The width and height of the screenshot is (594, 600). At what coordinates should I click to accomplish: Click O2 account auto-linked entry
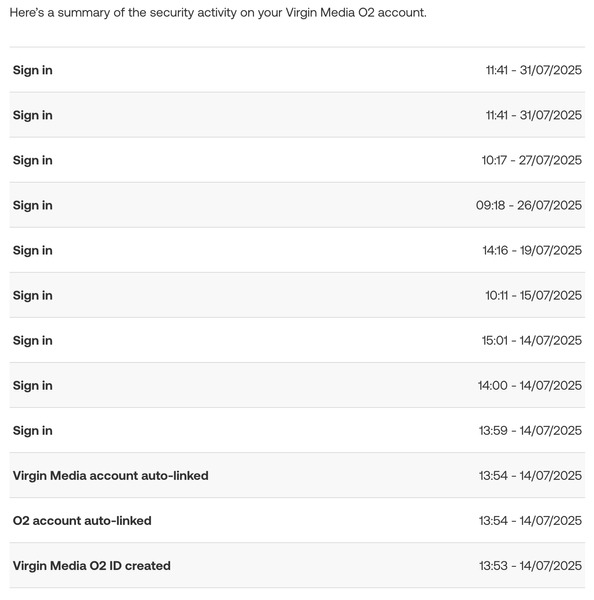pyautogui.click(x=297, y=520)
